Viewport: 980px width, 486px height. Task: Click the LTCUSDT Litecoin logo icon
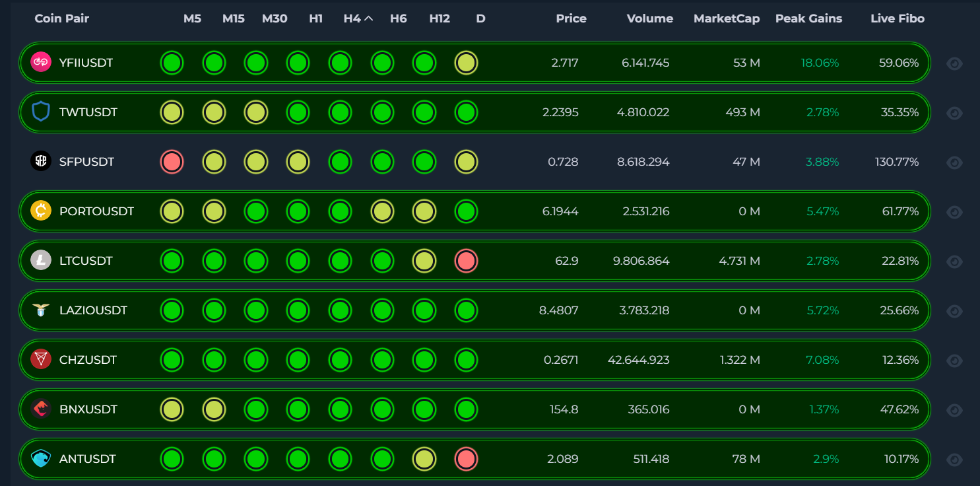(41, 261)
